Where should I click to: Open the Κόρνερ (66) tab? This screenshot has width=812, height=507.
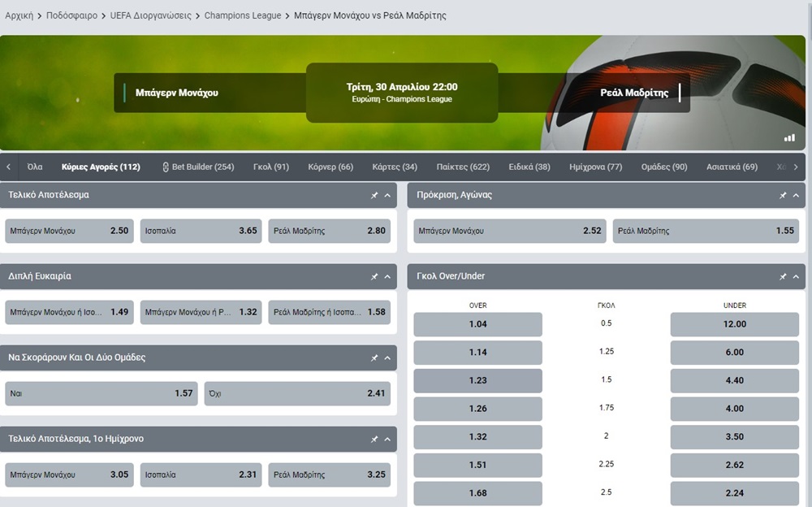[330, 167]
